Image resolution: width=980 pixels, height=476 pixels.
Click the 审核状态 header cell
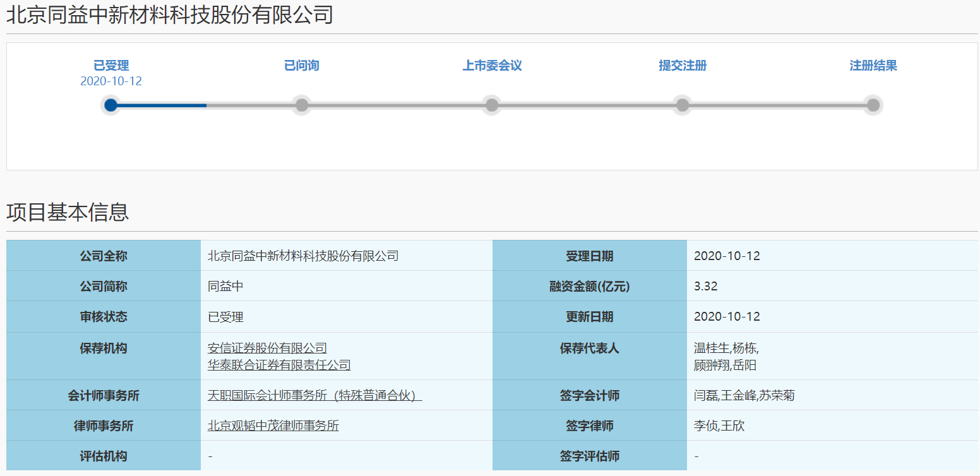[x=104, y=317]
